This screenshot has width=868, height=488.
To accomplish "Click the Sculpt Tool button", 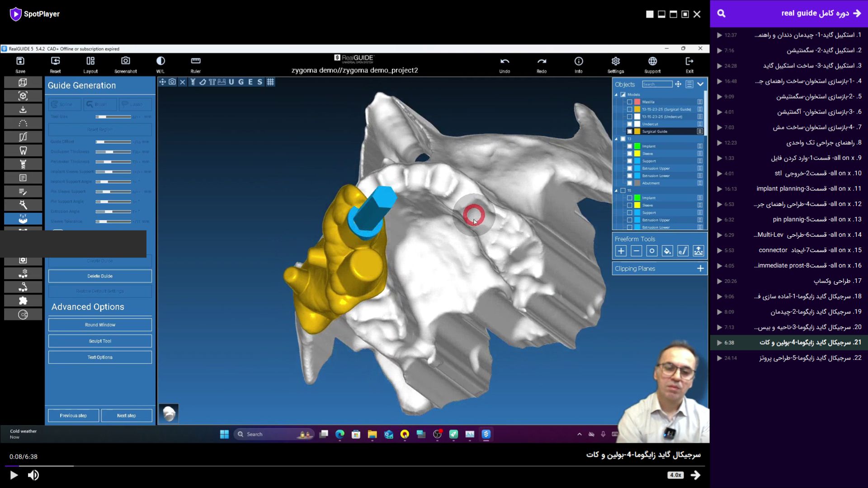I will tap(100, 341).
